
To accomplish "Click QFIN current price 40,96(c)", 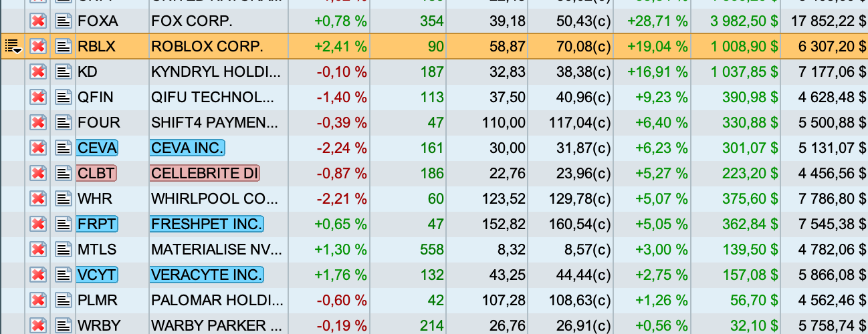I will (x=583, y=98).
